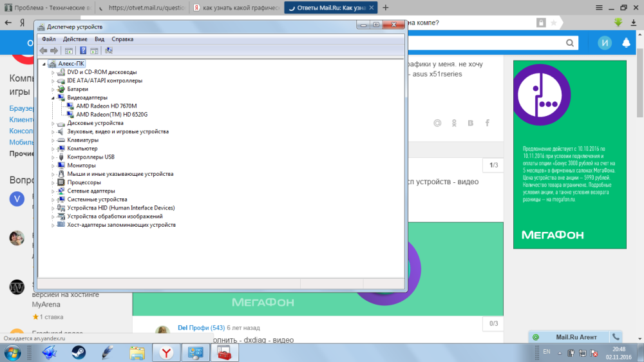This screenshot has height=362, width=644.
Task: Select Системные устройства category
Action: pos(97,200)
